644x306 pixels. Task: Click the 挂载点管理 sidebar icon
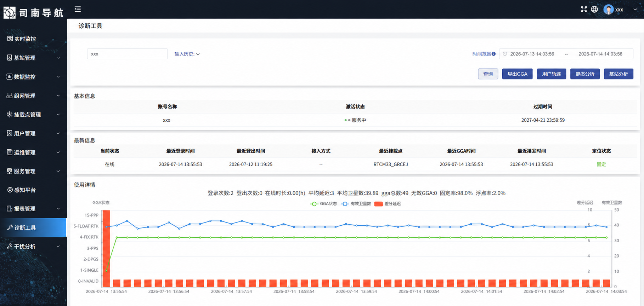click(10, 114)
